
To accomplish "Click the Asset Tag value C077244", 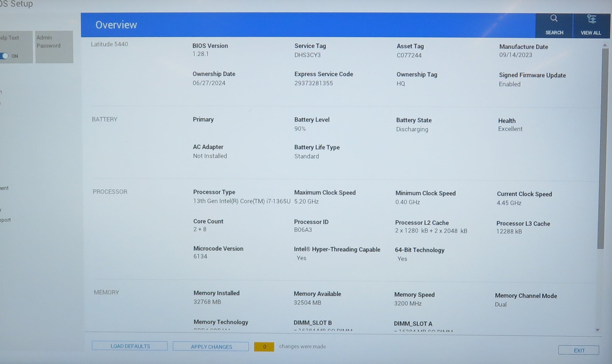I will coord(409,55).
